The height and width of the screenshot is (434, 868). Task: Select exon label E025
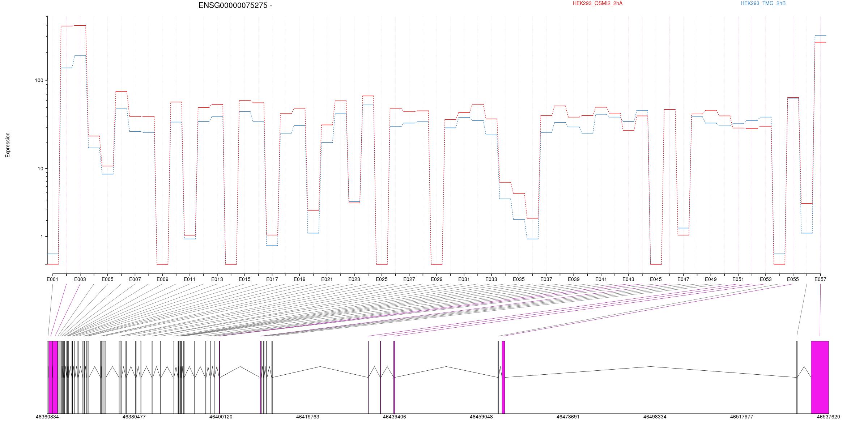tap(382, 279)
